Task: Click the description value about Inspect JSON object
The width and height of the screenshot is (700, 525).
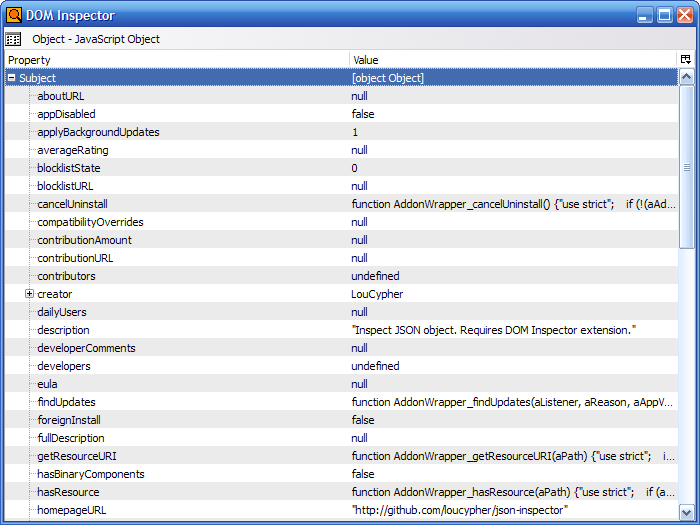Action: pyautogui.click(x=494, y=330)
